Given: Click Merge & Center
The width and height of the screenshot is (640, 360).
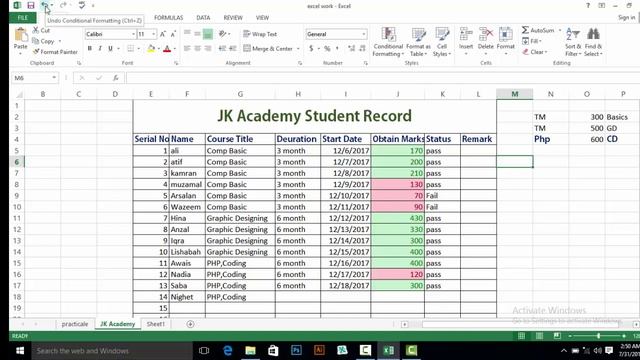Looking at the screenshot, I should pyautogui.click(x=268, y=49).
